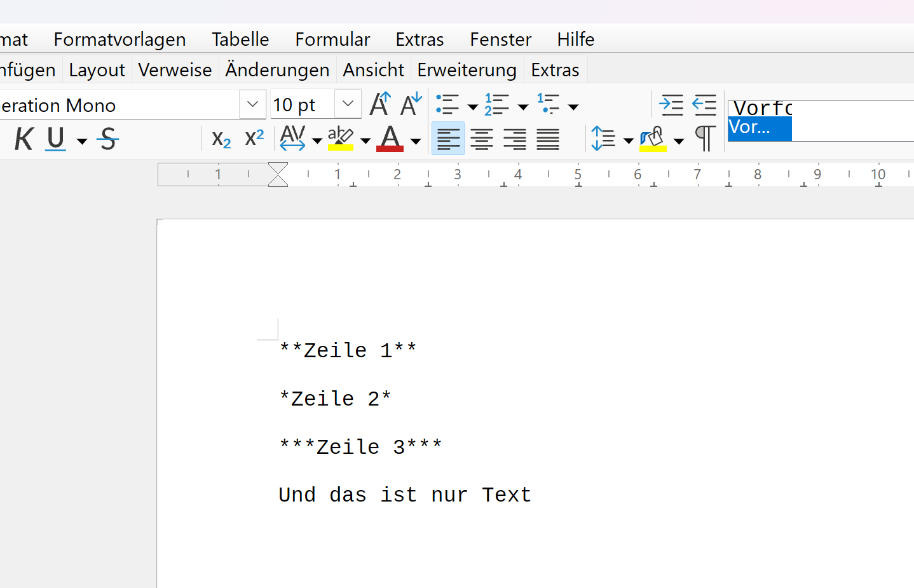The image size is (914, 588).
Task: Toggle formatting marks pilcrow icon
Action: (705, 139)
